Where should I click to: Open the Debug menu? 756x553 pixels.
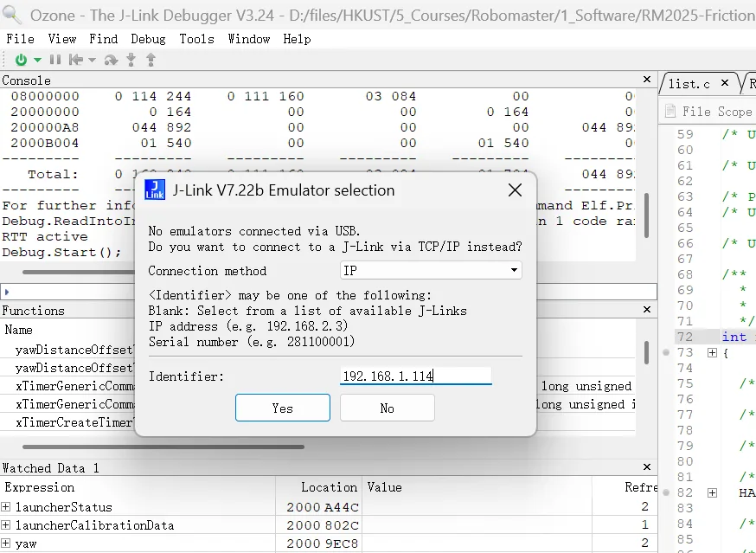pyautogui.click(x=148, y=39)
